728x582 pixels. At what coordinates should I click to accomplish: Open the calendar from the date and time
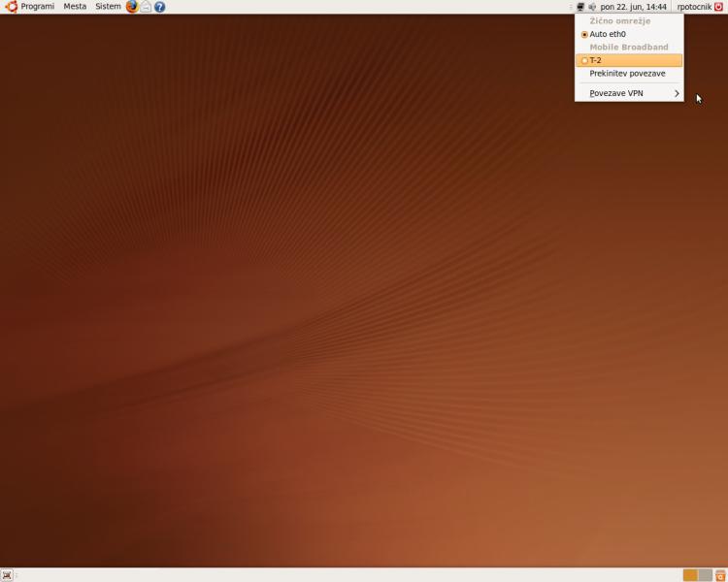(633, 7)
